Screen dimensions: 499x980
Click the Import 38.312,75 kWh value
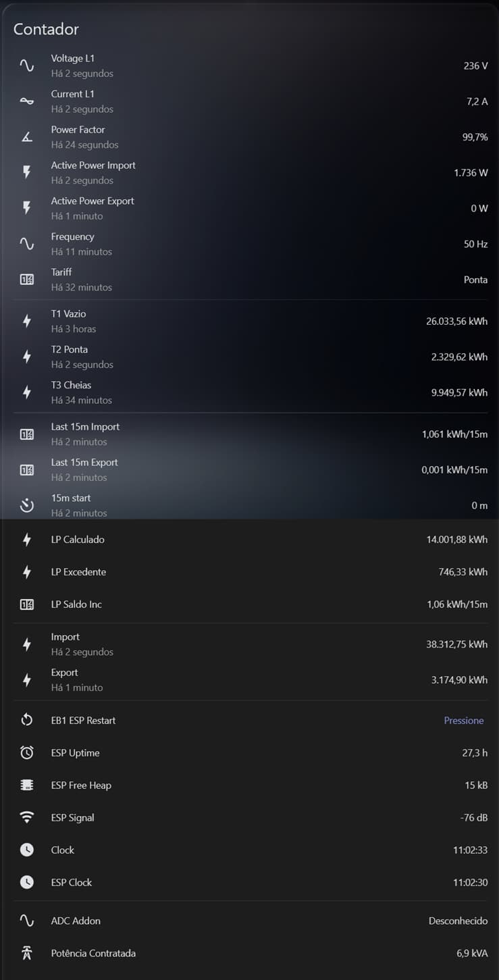456,644
